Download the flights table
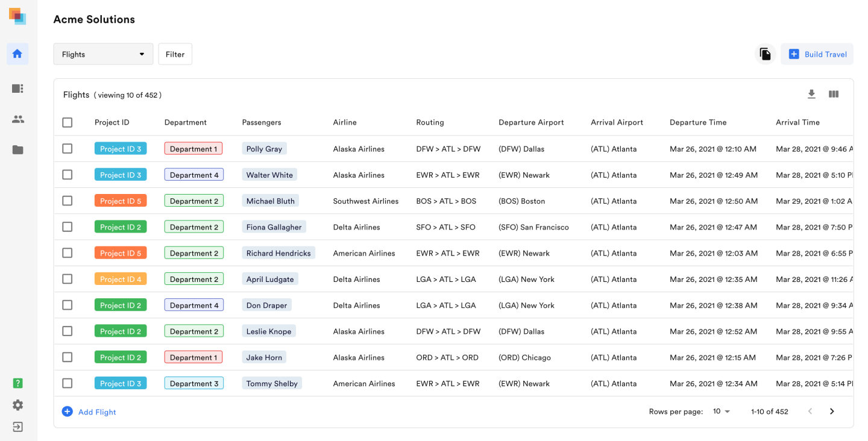Viewport: 868px width, 441px height. [811, 94]
